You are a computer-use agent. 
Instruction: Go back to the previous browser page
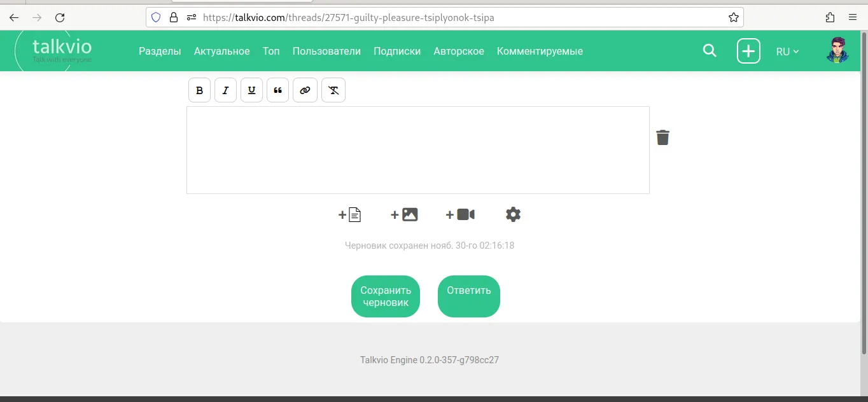(x=14, y=18)
